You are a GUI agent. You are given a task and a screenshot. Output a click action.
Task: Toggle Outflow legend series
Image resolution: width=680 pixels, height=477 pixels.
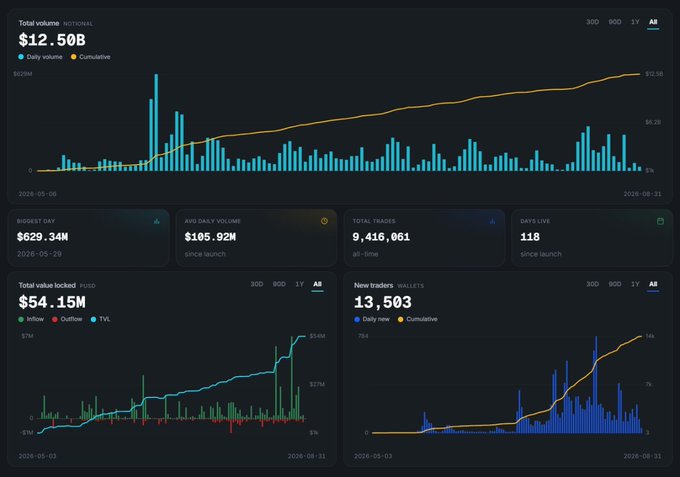click(x=67, y=319)
